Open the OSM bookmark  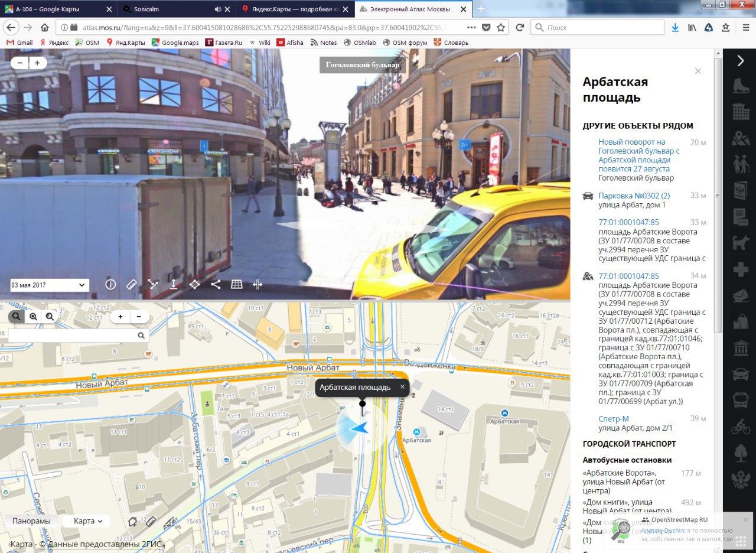click(x=87, y=43)
